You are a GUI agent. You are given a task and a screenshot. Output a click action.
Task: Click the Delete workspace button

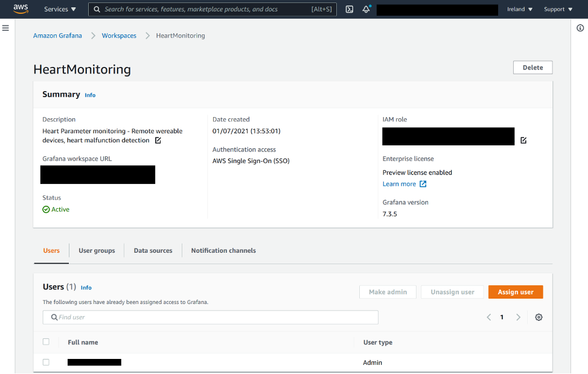(533, 68)
